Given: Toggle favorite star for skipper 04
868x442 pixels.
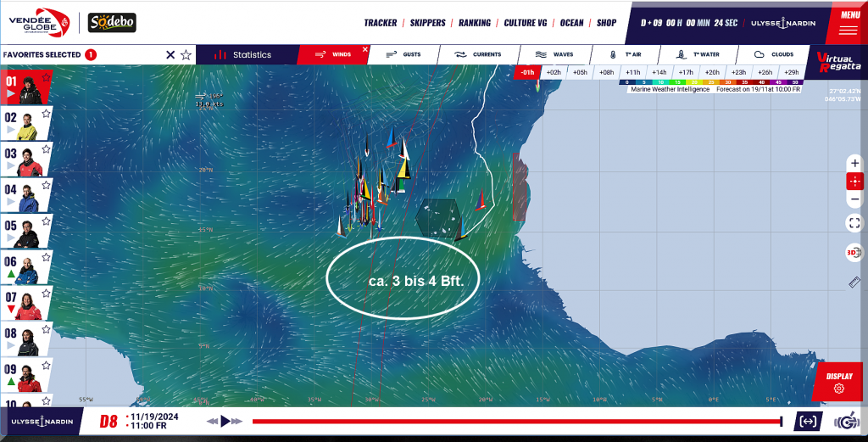Looking at the screenshot, I should pos(47,185).
